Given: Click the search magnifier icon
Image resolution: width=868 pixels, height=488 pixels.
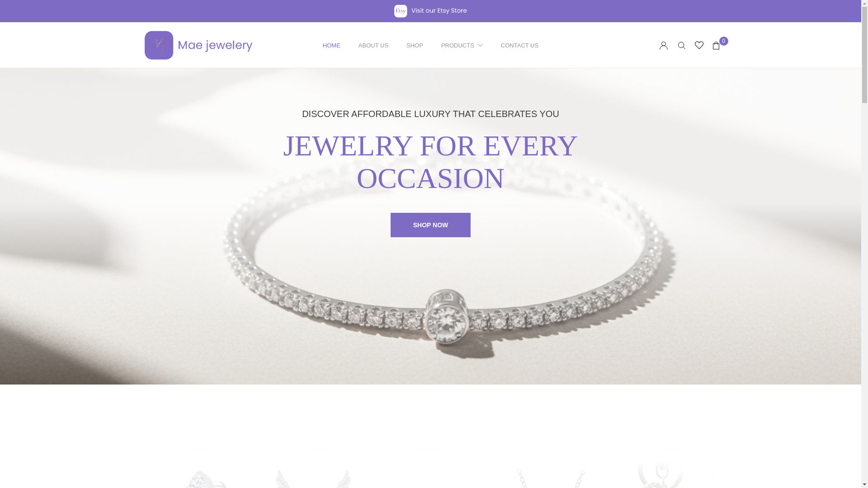Looking at the screenshot, I should (681, 45).
